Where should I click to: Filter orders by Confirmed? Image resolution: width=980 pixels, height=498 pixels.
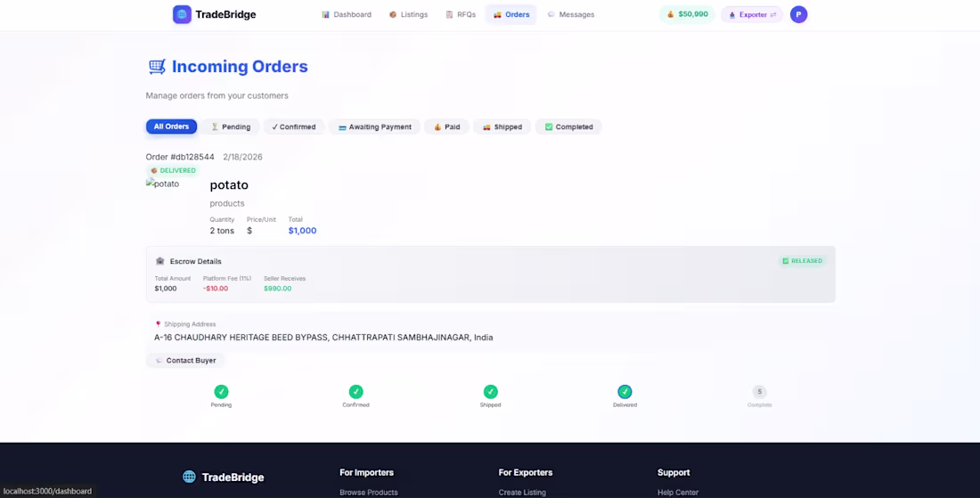click(294, 127)
